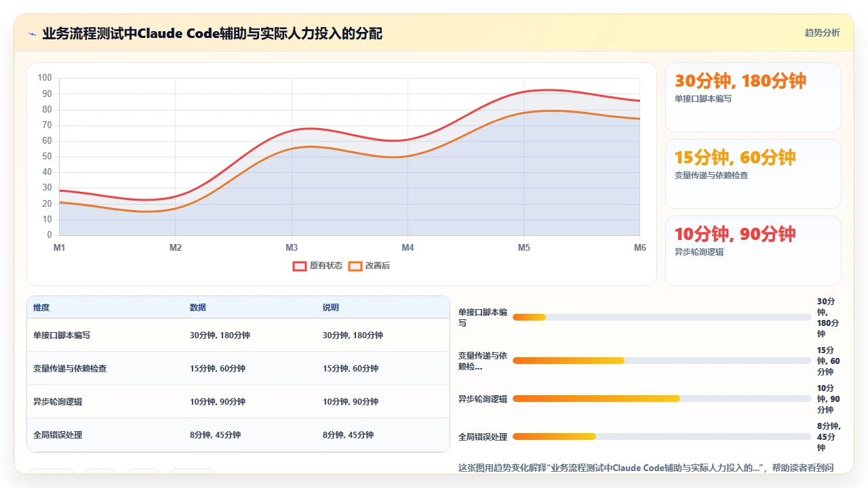The image size is (868, 488).
Task: Click the M4 label on the x-axis
Action: (x=408, y=248)
